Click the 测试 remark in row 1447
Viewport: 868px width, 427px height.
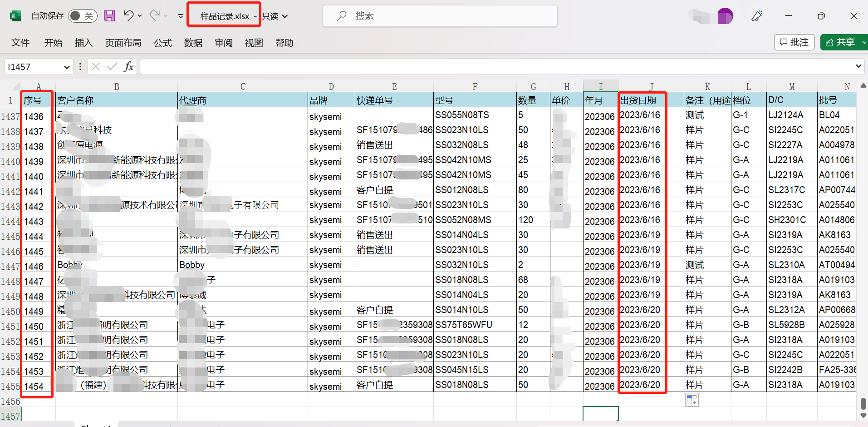(707, 265)
